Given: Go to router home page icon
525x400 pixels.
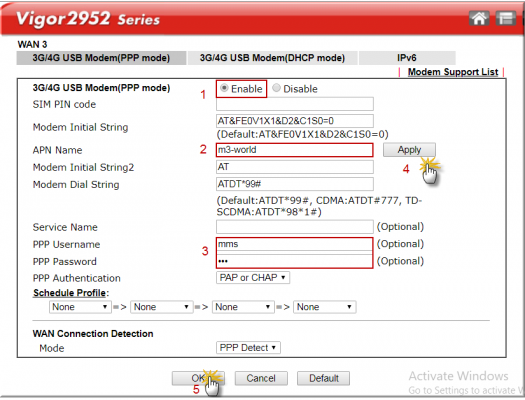Looking at the screenshot, I should point(479,18).
